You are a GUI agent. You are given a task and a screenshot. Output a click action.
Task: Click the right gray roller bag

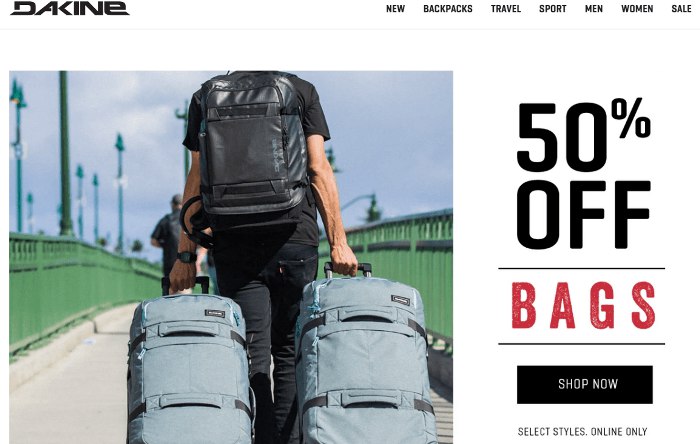(x=365, y=357)
